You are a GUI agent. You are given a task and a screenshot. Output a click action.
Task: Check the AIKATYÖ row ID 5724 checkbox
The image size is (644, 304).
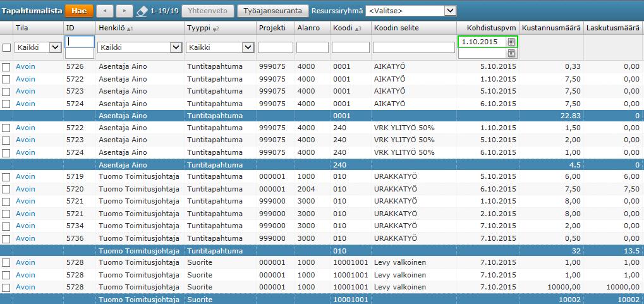coord(6,104)
